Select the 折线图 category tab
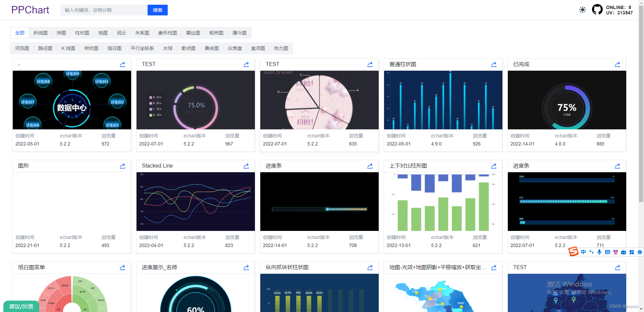This screenshot has width=644, height=312. point(41,33)
